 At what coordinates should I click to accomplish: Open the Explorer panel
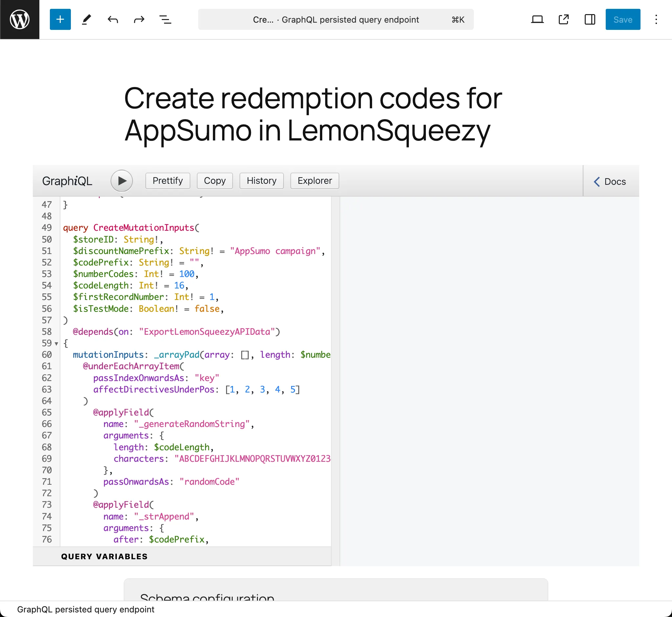(315, 181)
